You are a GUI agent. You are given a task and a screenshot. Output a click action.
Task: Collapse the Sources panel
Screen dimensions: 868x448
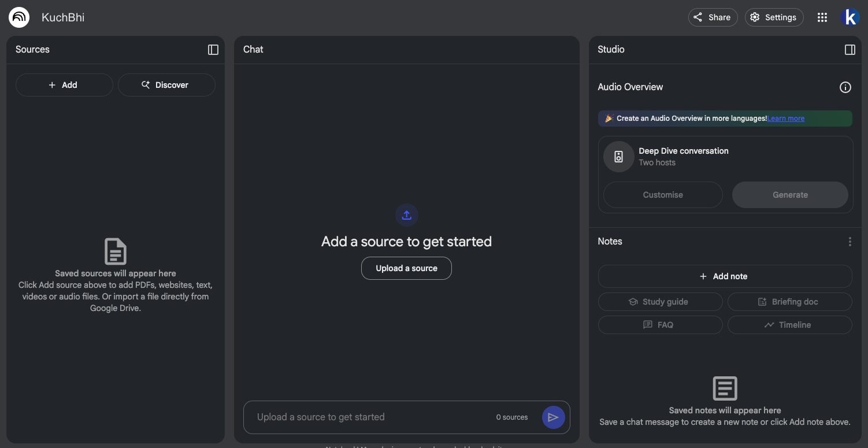pyautogui.click(x=213, y=50)
